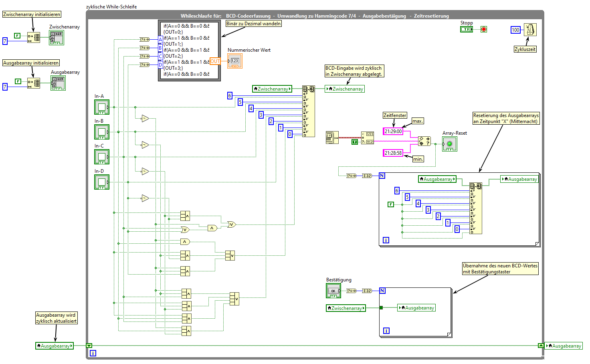Select the Wait metronome timing icon
The image size is (590, 364).
point(530,30)
